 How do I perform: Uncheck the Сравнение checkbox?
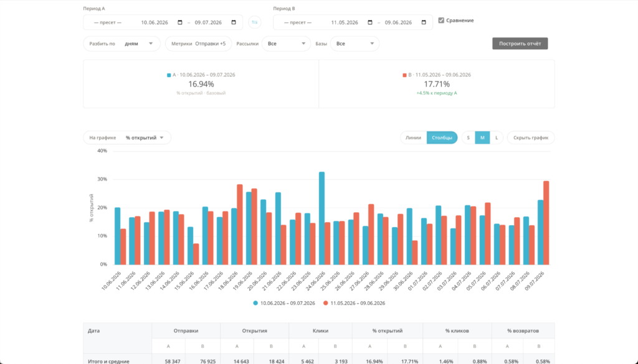(x=441, y=21)
